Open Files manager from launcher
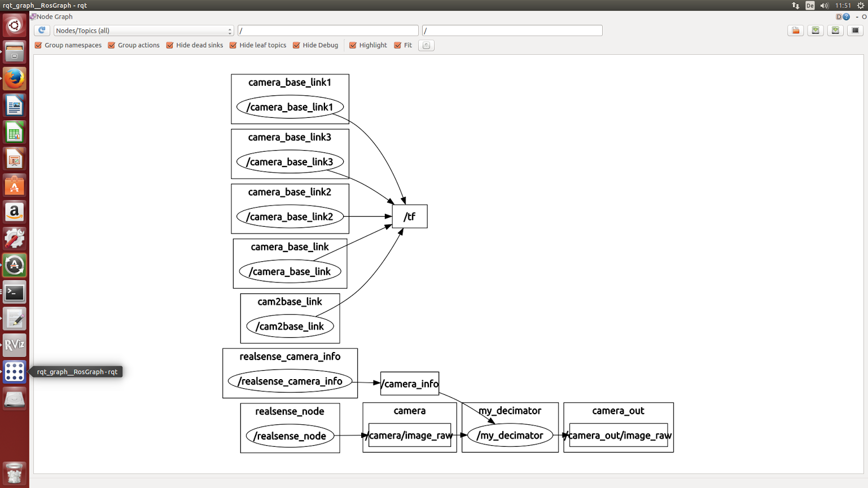 click(15, 52)
